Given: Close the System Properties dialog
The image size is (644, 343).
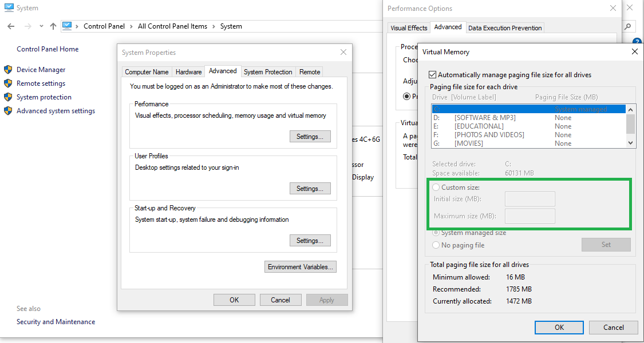Looking at the screenshot, I should click(344, 52).
